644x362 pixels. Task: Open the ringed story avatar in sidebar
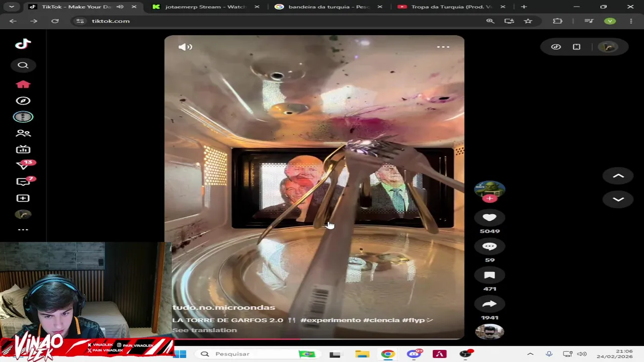click(23, 117)
